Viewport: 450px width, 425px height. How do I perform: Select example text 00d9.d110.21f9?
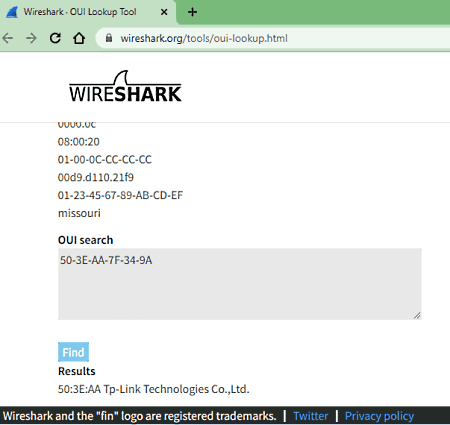point(96,177)
